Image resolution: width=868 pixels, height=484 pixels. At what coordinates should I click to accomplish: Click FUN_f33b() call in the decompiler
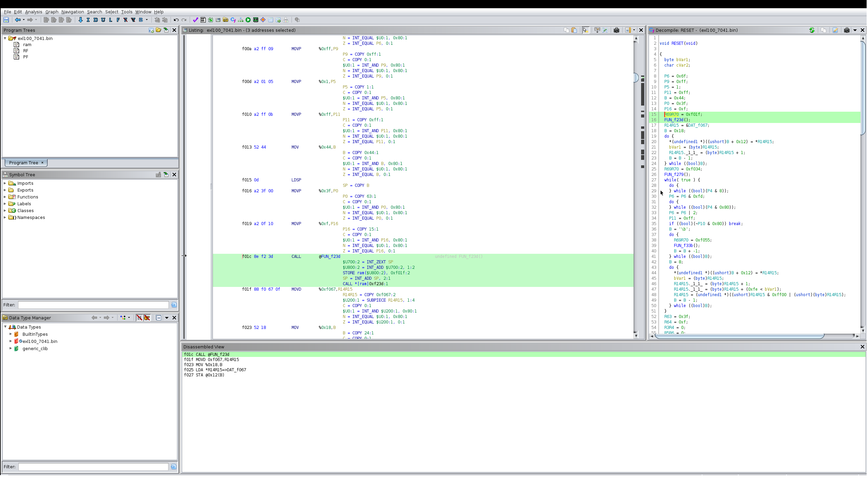(687, 246)
